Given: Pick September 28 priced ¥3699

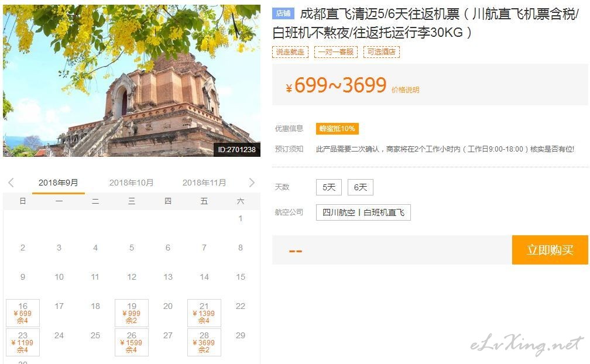Looking at the screenshot, I should [204, 342].
